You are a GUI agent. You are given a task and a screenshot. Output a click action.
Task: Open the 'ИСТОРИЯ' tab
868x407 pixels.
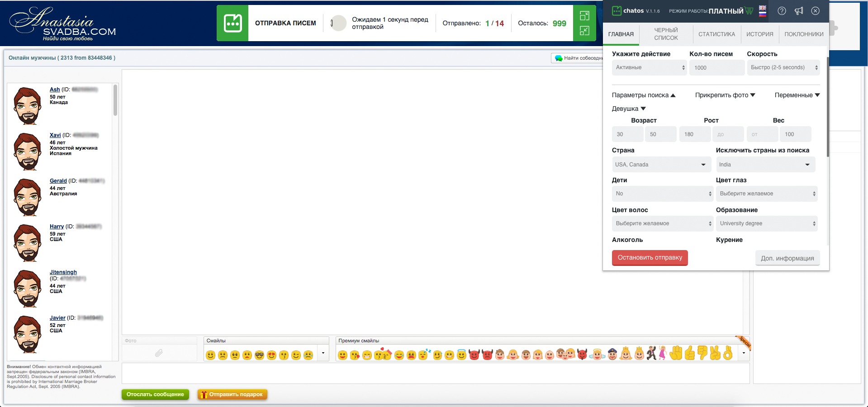click(x=759, y=34)
